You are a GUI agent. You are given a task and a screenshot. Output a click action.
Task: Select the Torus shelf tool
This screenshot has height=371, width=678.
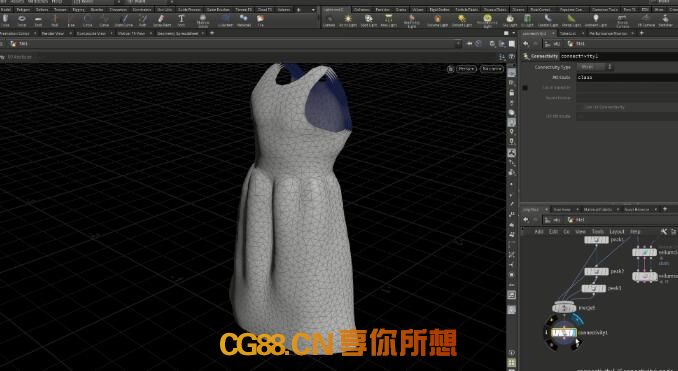[22, 20]
